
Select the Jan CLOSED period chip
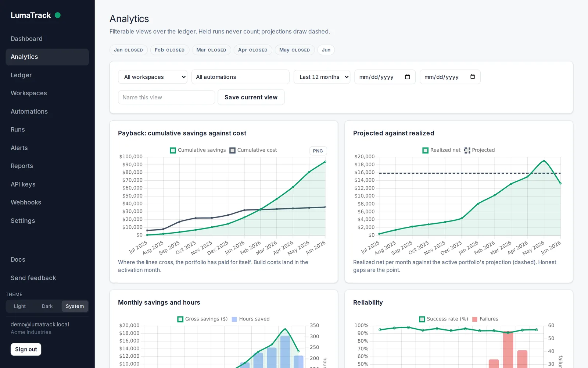[x=128, y=50]
